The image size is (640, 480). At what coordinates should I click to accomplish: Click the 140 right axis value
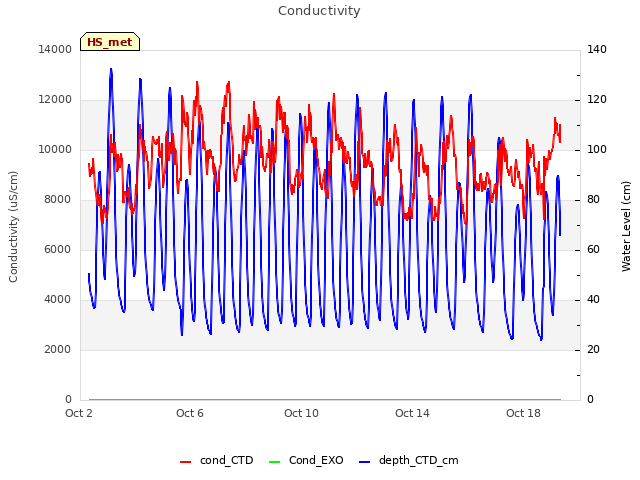pyautogui.click(x=597, y=49)
